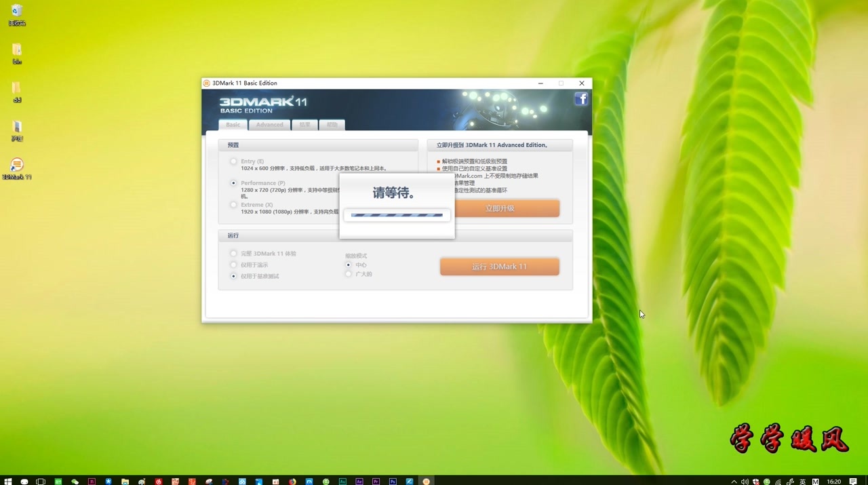Set scaling mode to 中心
This screenshot has height=485, width=868.
(x=349, y=265)
